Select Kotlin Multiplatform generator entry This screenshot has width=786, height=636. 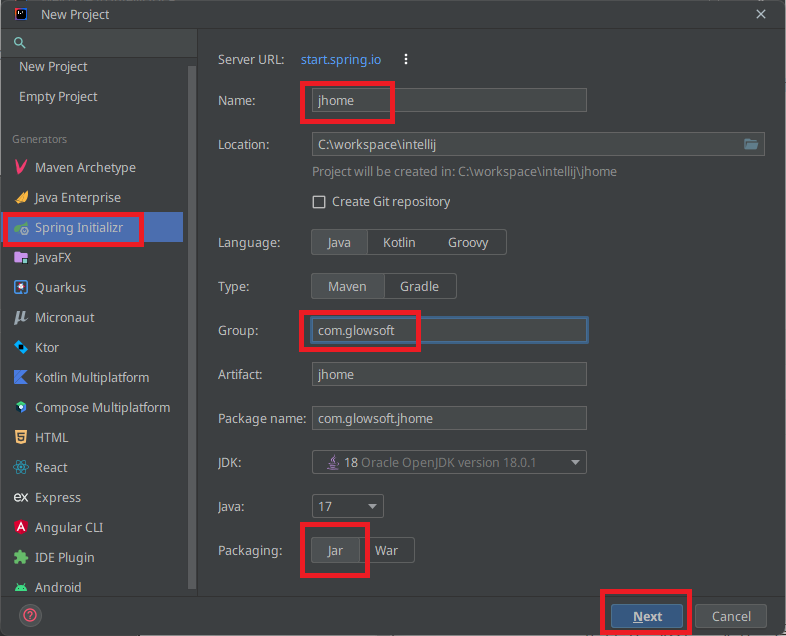tap(92, 377)
